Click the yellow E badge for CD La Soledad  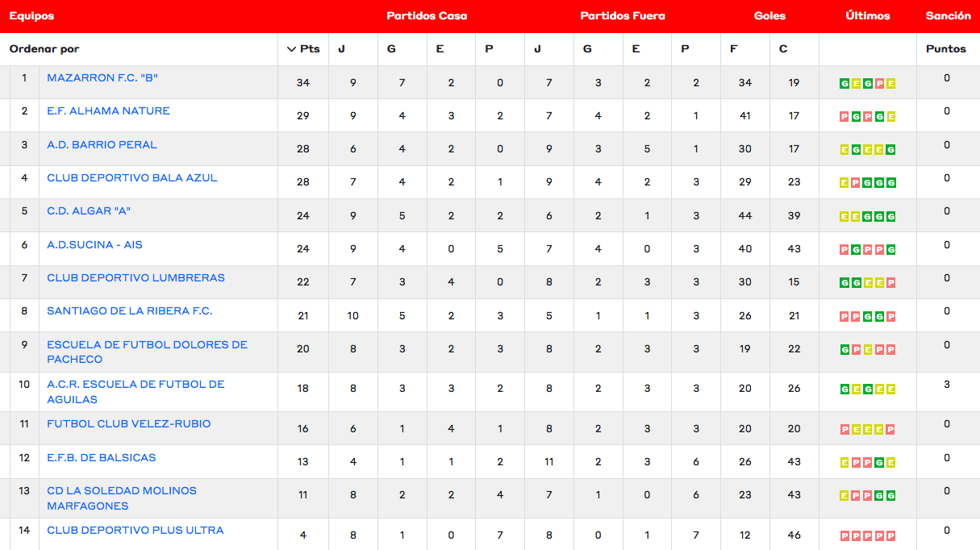click(x=844, y=496)
